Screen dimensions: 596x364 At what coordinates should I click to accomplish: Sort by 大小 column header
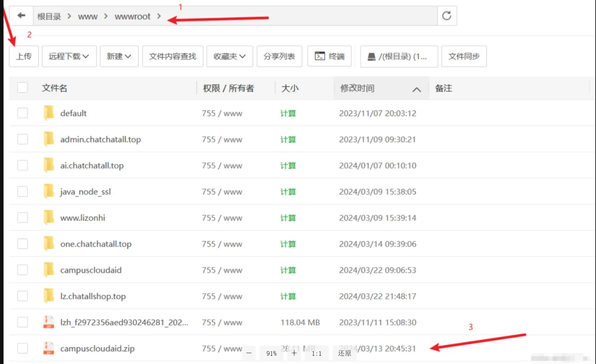click(289, 88)
